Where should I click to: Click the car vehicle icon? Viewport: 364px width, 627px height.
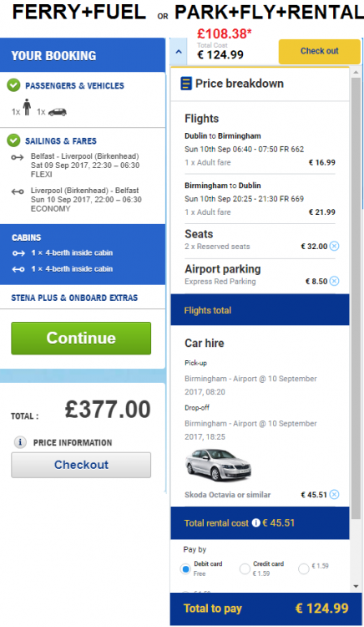58,112
